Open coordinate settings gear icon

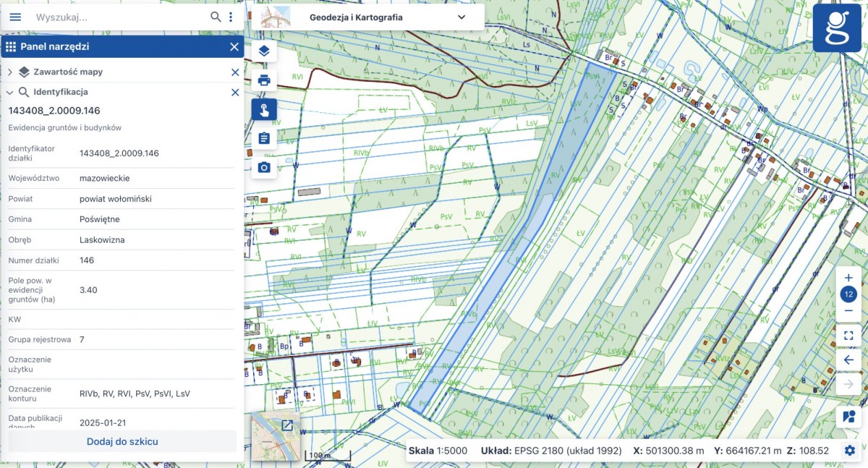click(850, 450)
